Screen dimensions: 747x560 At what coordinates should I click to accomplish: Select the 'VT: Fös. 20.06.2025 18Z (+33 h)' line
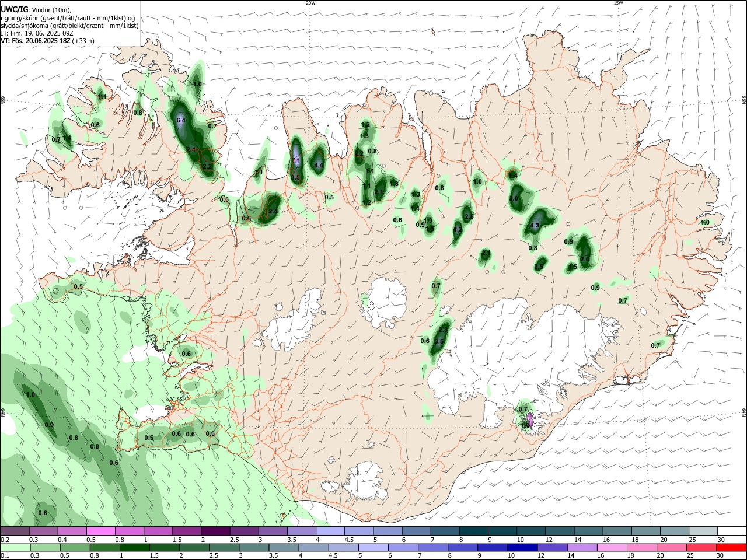[x=47, y=41]
